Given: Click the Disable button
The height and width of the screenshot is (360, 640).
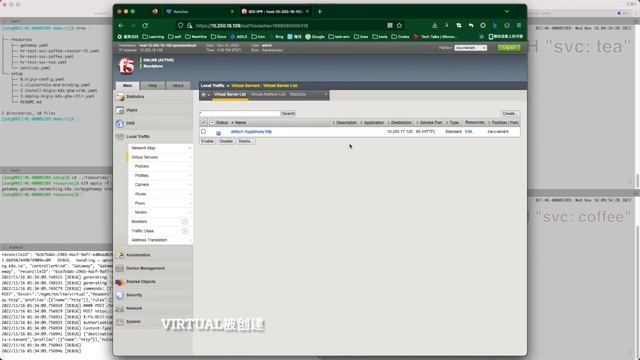Looking at the screenshot, I should (x=226, y=141).
